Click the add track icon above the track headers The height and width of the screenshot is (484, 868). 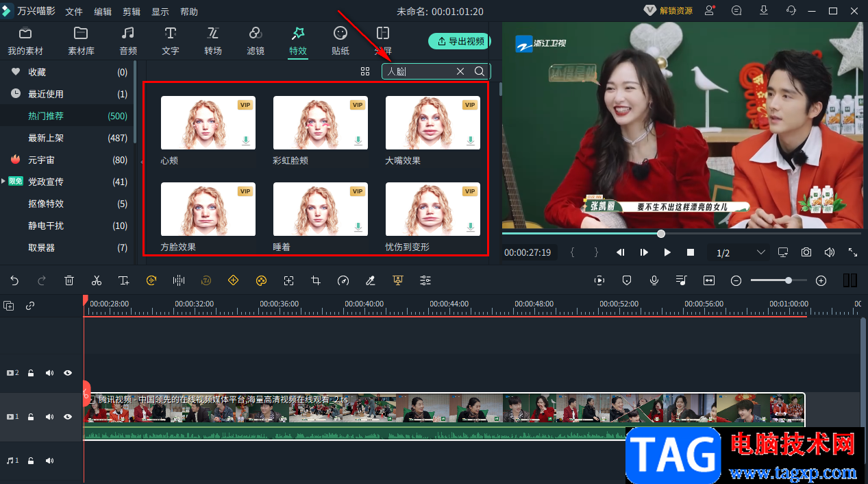tap(9, 306)
